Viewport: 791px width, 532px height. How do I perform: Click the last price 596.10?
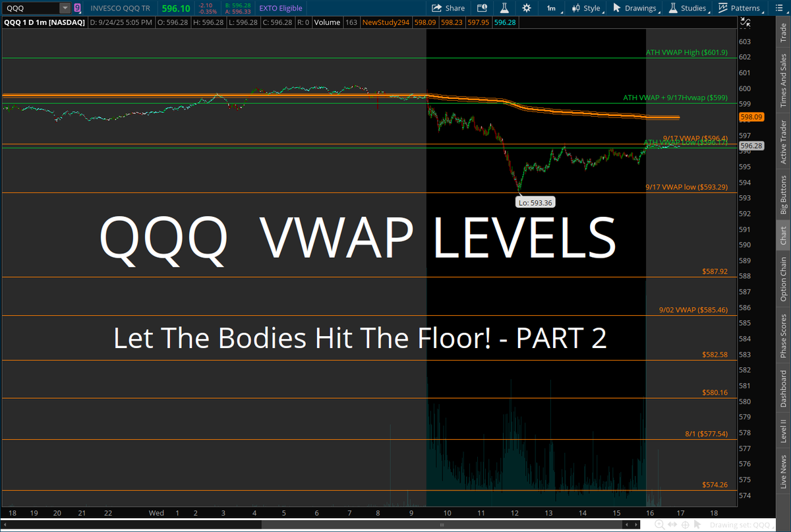coord(176,8)
